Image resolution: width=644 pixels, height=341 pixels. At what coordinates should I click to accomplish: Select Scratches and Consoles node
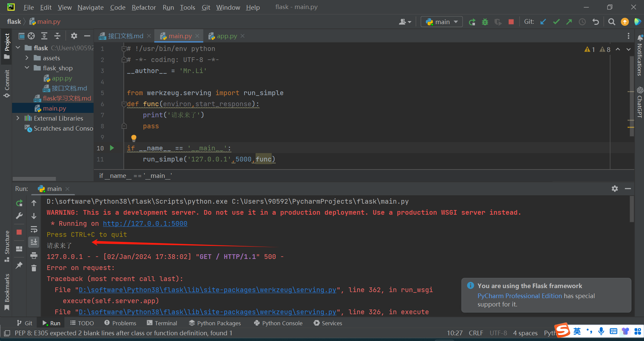click(x=59, y=128)
